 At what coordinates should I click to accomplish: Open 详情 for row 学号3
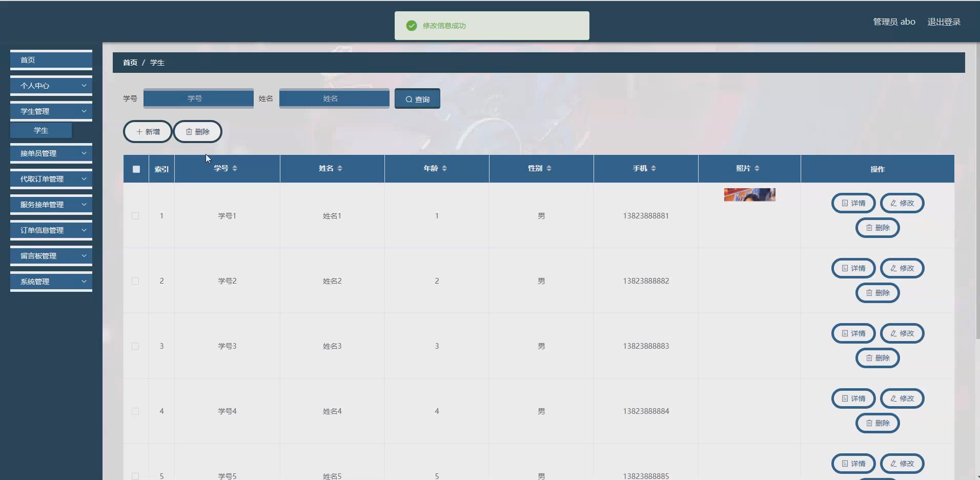coord(853,333)
